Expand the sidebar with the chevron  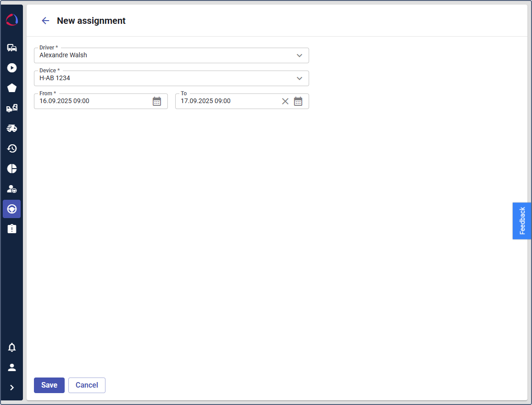tap(12, 388)
